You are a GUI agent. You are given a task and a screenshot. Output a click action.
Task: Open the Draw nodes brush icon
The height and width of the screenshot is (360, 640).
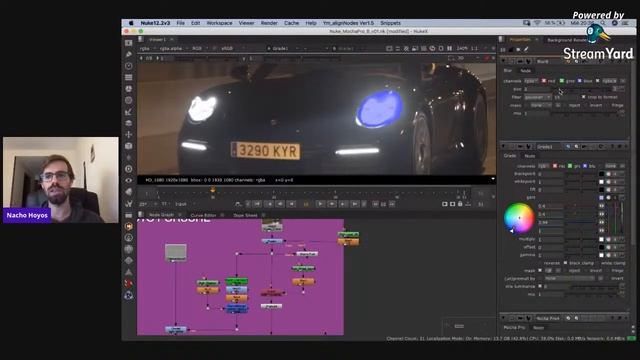tap(129, 54)
